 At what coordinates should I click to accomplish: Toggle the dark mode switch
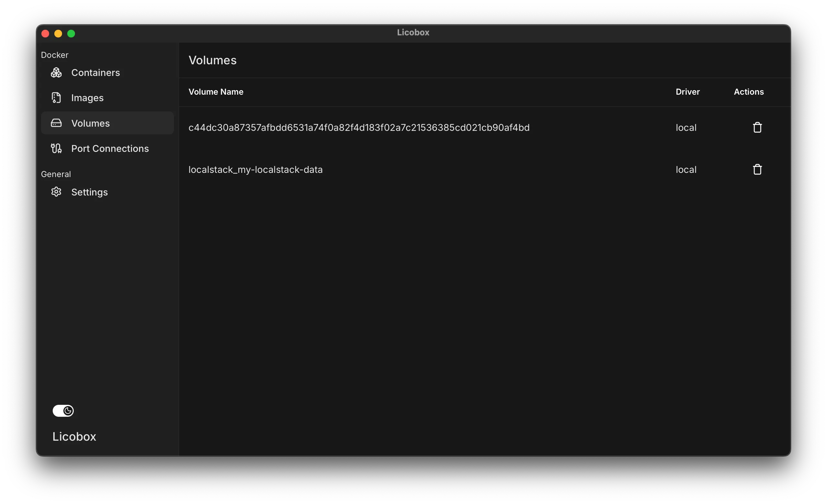(x=64, y=410)
